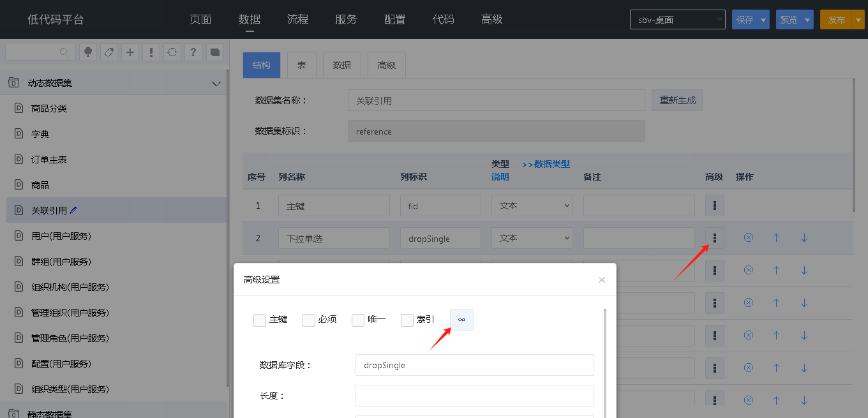Click the question mark help icon
This screenshot has width=868, height=418.
pyautogui.click(x=193, y=52)
